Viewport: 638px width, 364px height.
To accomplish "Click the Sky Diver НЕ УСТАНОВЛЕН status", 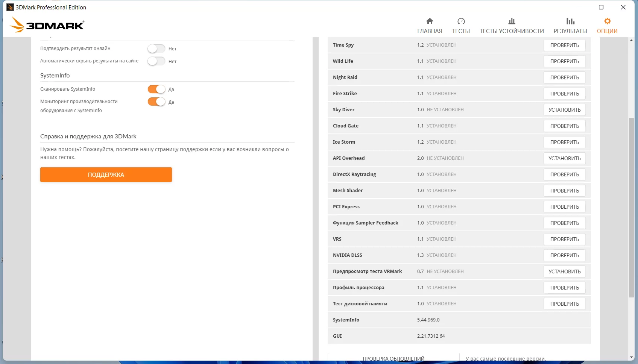I will [x=445, y=110].
